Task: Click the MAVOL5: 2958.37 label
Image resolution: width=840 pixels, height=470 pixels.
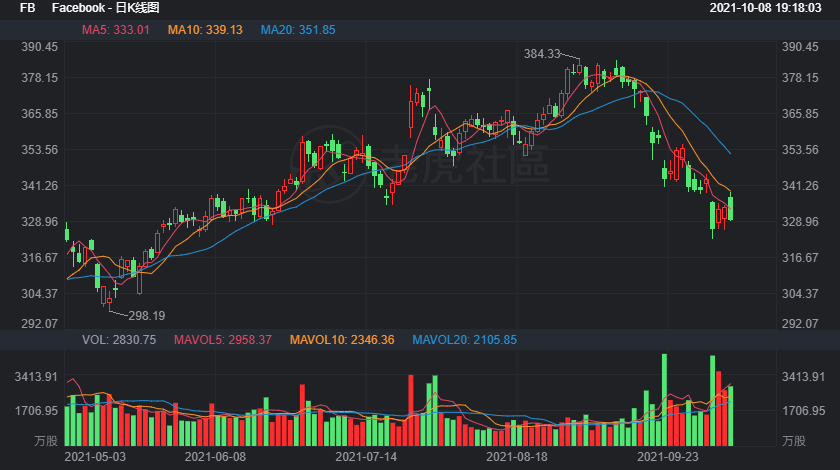Action: [x=223, y=340]
